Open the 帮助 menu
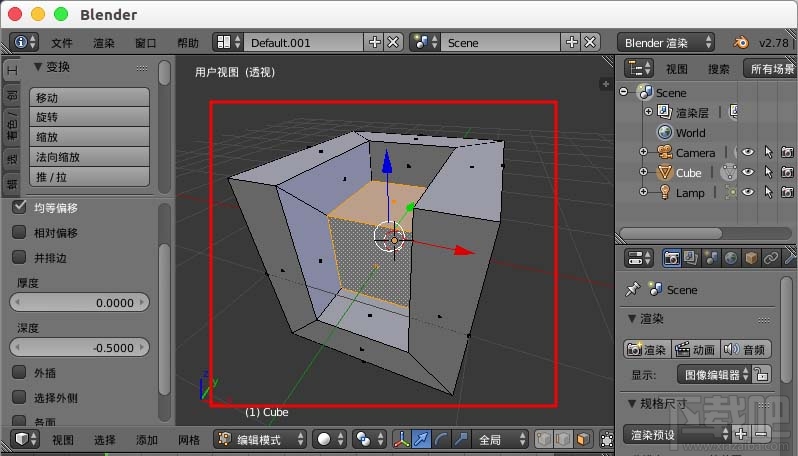The height and width of the screenshot is (456, 798). tap(188, 43)
